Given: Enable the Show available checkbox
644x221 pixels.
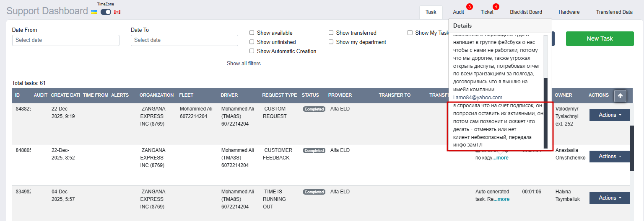Looking at the screenshot, I should tap(252, 33).
